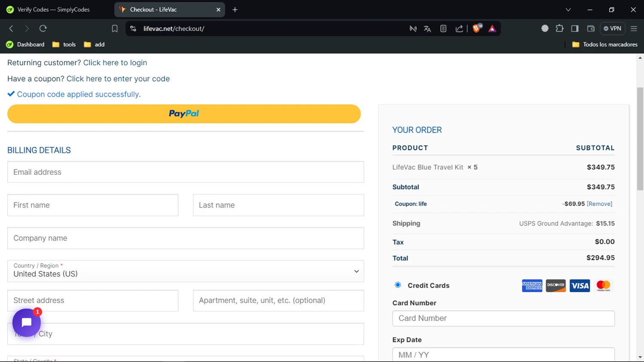
Task: Click the VPN button
Action: (x=613, y=28)
